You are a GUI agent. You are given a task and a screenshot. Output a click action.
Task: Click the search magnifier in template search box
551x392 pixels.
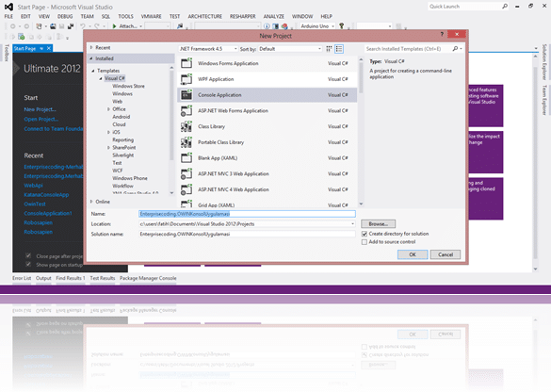(456, 49)
